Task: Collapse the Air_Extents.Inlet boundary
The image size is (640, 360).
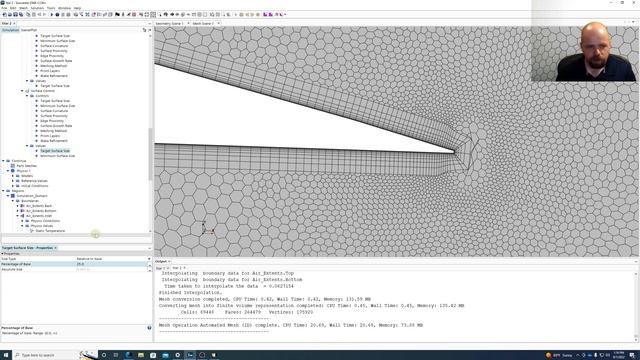Action: click(18, 216)
